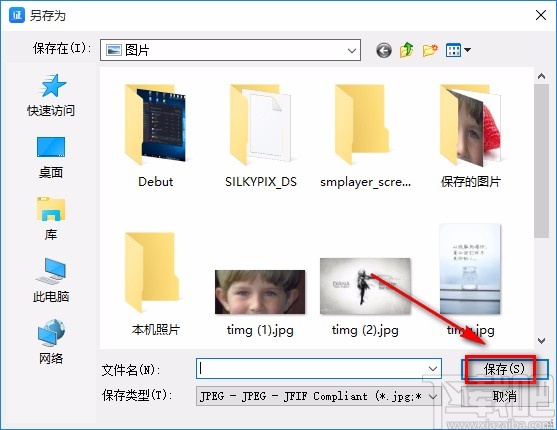Image resolution: width=557 pixels, height=430 pixels.
Task: Expand the 保存在 location dropdown
Action: [x=352, y=50]
